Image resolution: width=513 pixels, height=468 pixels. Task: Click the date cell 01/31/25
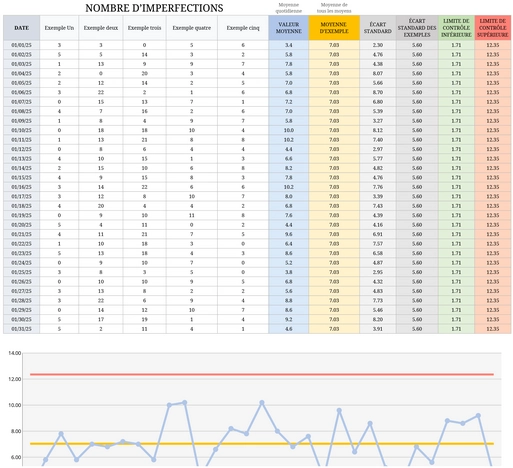point(21,329)
